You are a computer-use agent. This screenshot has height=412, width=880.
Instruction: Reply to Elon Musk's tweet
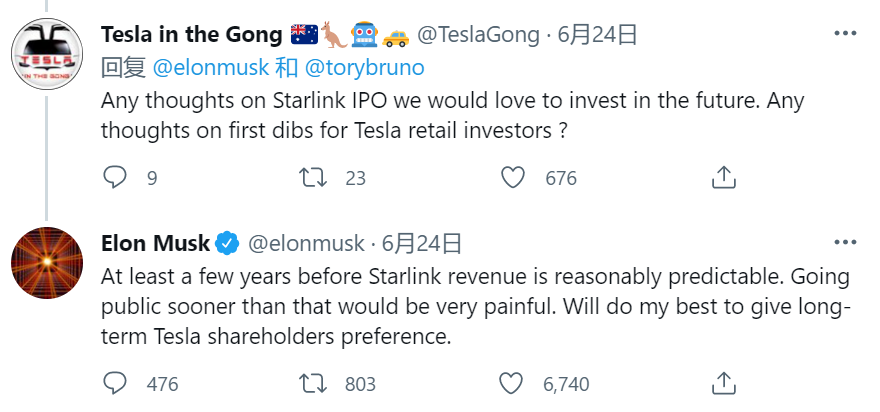click(116, 383)
